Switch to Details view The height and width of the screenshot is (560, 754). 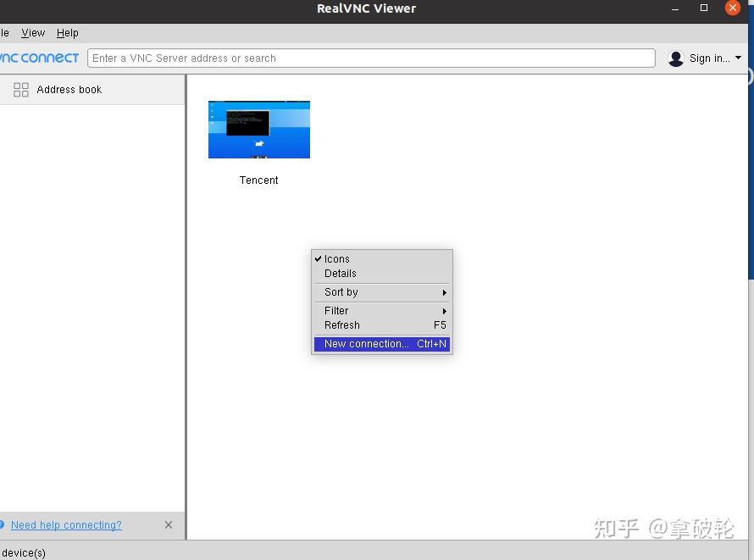click(x=340, y=274)
